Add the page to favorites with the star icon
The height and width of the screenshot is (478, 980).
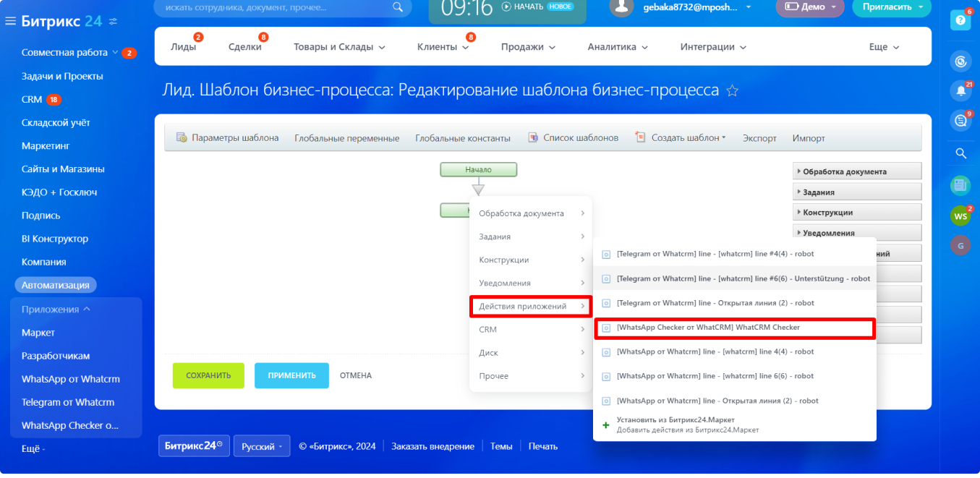point(732,90)
